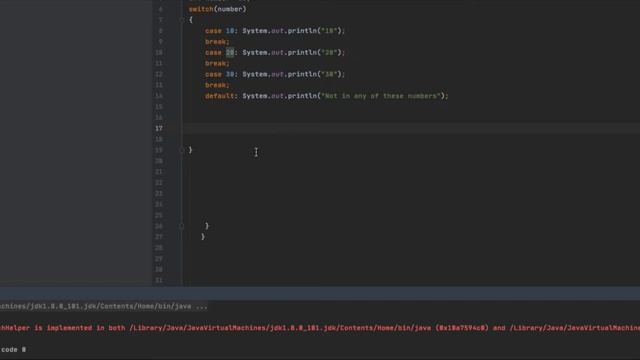640x360 pixels.
Task: Click 'break;' on line 9
Action: 217,42
